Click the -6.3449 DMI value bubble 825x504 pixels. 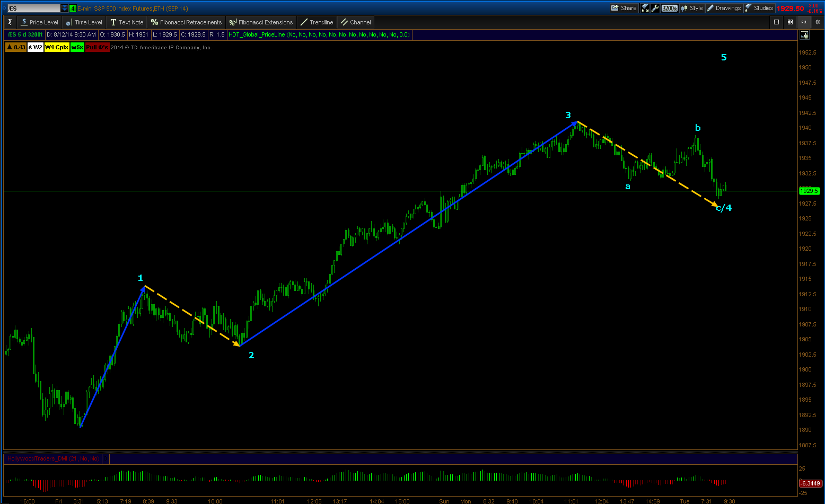click(x=811, y=483)
